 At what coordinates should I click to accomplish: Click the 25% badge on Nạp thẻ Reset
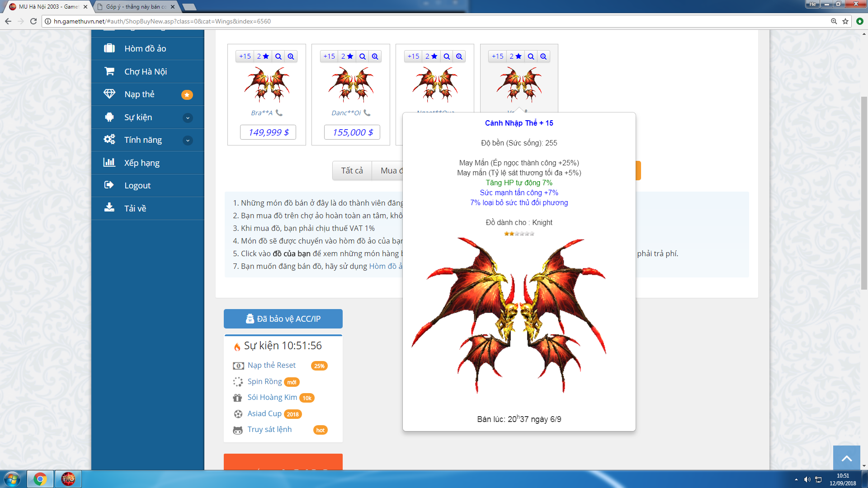tap(319, 366)
